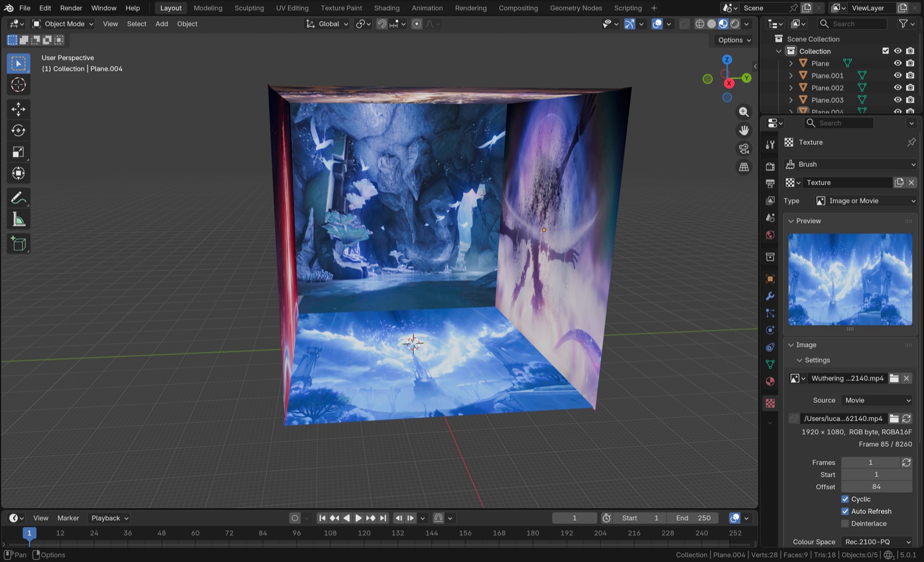Open the viewport Add menu
924x562 pixels.
coord(162,24)
